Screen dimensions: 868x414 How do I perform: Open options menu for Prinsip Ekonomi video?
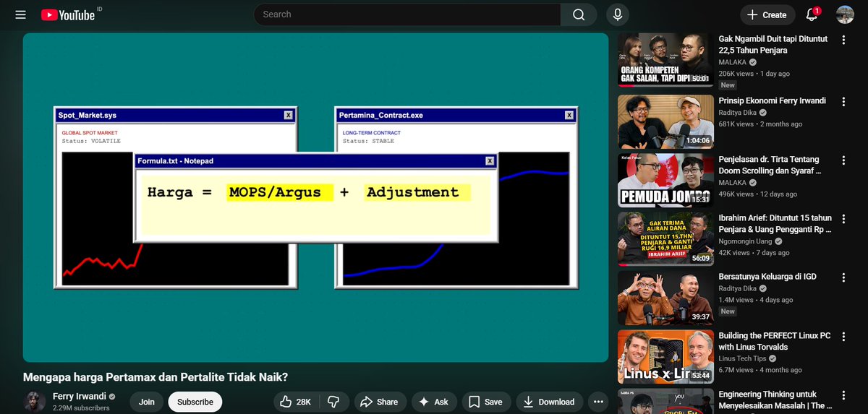tap(843, 102)
